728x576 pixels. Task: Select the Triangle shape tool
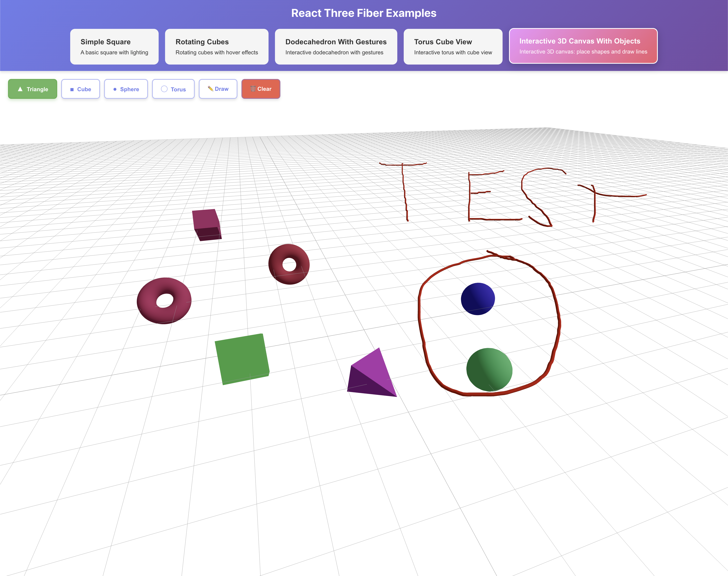click(x=32, y=89)
